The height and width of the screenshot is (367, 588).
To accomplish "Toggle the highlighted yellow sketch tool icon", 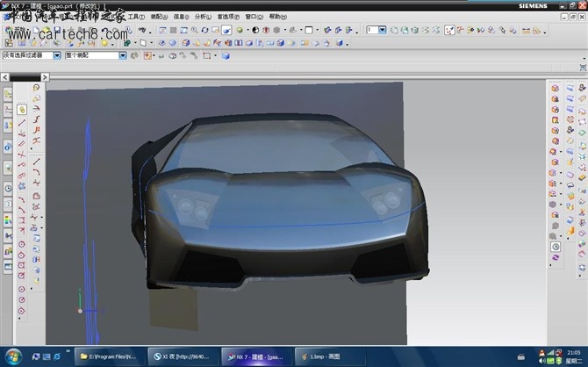I will tap(22, 110).
